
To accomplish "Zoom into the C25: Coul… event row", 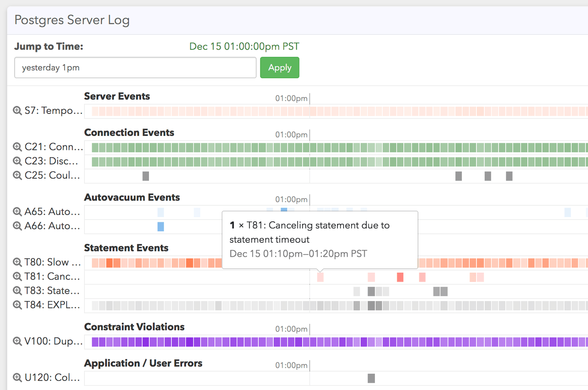I will point(17,175).
